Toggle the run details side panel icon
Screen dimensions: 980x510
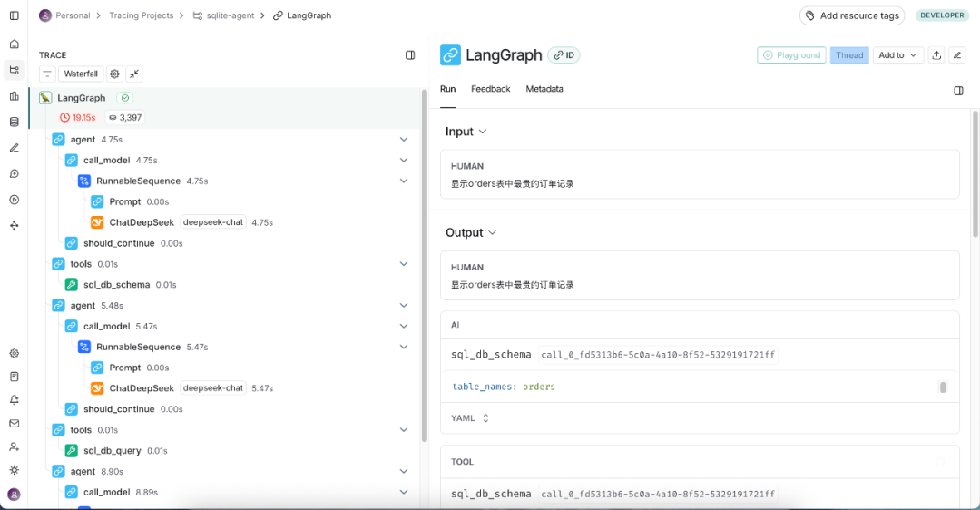959,91
